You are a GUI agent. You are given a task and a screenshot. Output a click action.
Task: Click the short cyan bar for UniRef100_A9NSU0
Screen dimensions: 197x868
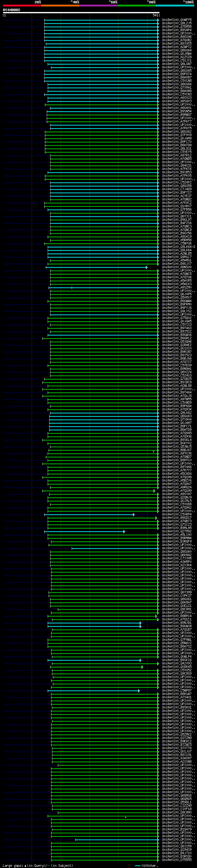click(97, 268)
